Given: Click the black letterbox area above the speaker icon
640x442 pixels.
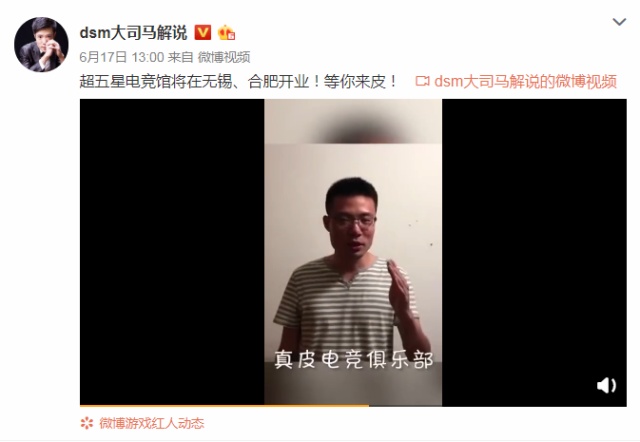Looking at the screenshot, I should pos(534,237).
